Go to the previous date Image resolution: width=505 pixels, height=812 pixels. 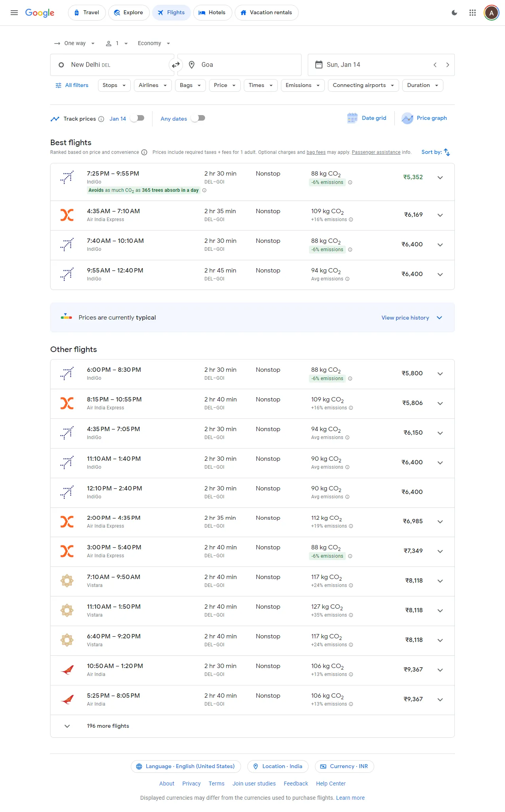coord(435,65)
